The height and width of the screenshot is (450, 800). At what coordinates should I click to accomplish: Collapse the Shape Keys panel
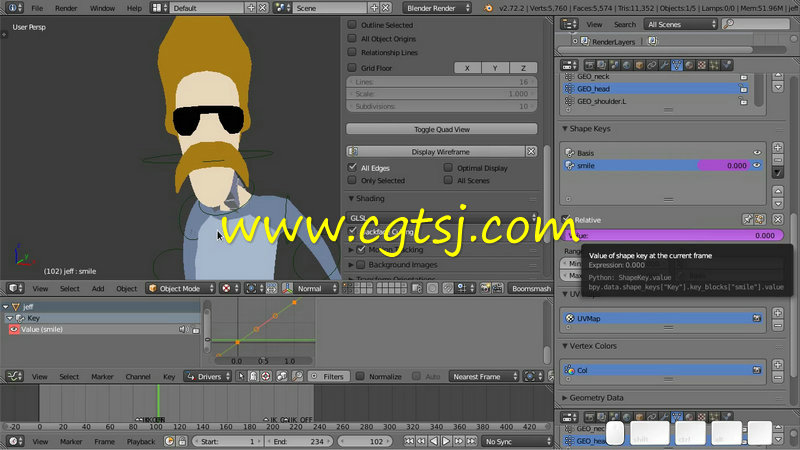pos(565,129)
